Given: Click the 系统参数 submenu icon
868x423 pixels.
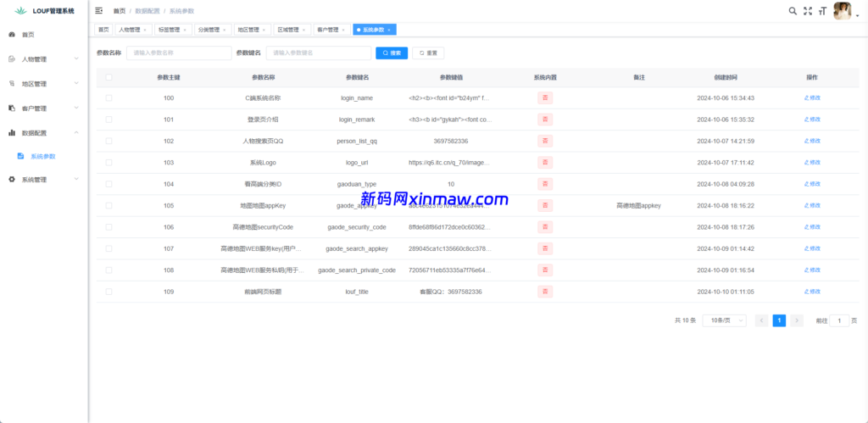Looking at the screenshot, I should (20, 156).
